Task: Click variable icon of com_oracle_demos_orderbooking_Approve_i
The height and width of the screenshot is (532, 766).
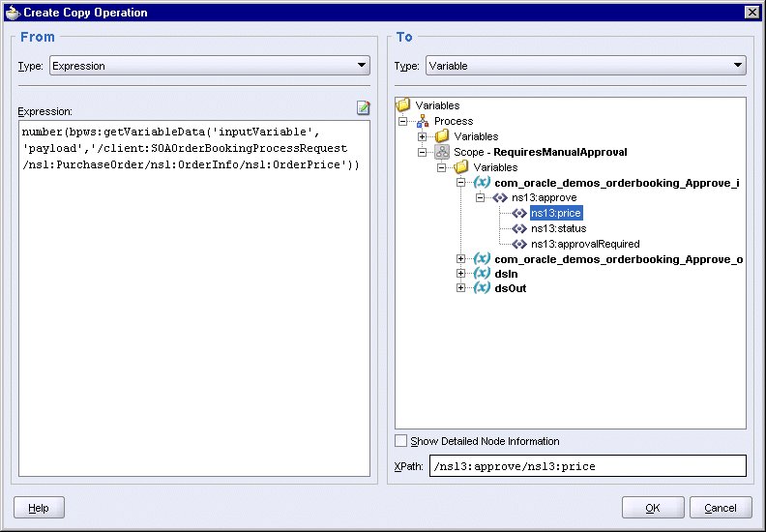Action: (482, 182)
